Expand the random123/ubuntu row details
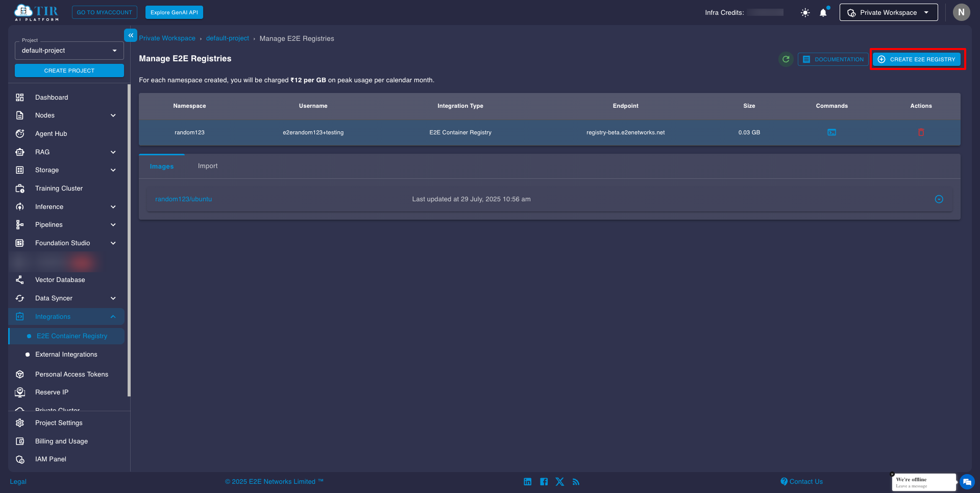Image resolution: width=980 pixels, height=493 pixels. (939, 199)
